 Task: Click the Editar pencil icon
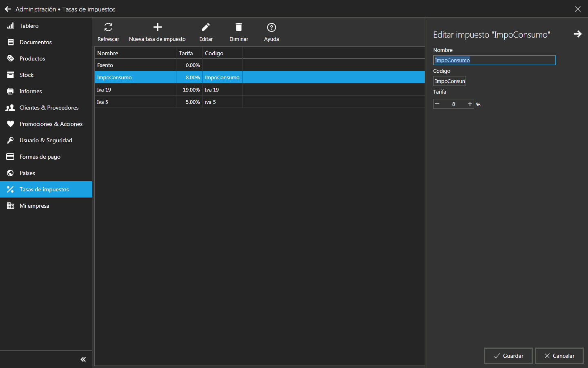pos(206,27)
